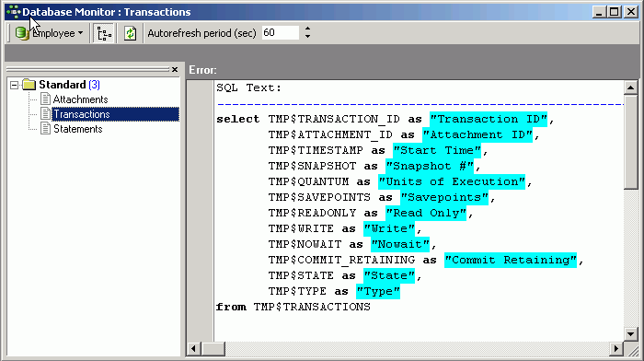Open the Employee database dropdown arrow
Viewport: 644px width, 361px height.
[x=81, y=33]
